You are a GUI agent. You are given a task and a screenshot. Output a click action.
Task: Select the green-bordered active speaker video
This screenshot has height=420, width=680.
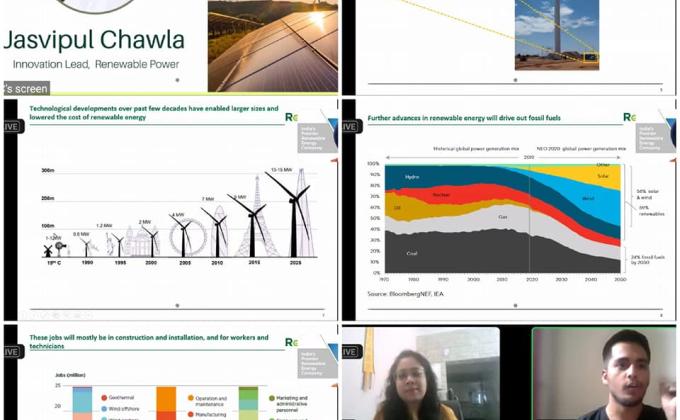[x=604, y=374]
